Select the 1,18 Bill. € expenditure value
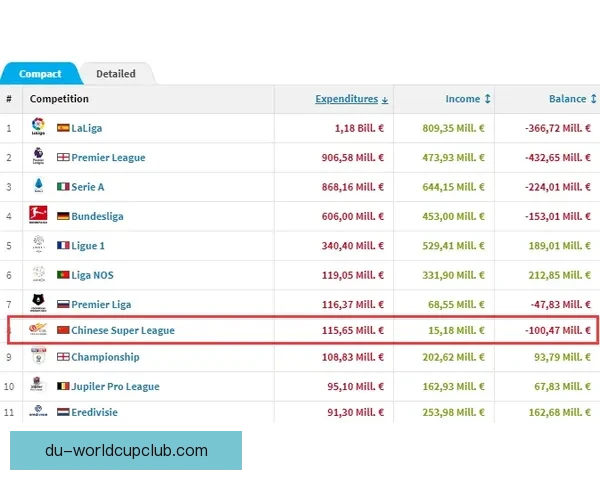 (x=359, y=128)
